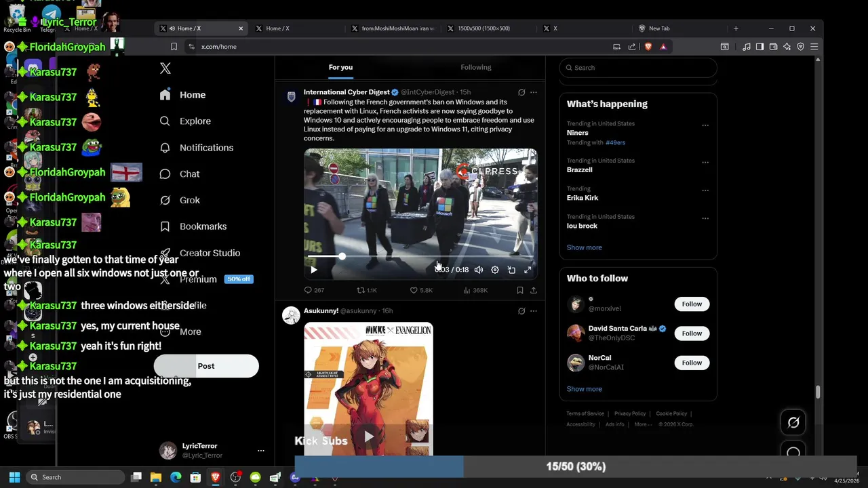Click share icon in address bar
This screenshot has height=488, width=868.
(632, 47)
